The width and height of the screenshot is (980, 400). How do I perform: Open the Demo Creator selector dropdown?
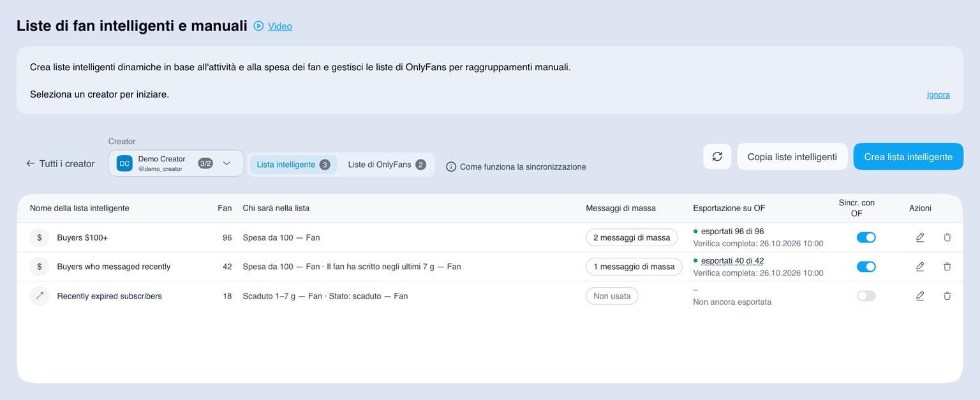click(176, 163)
